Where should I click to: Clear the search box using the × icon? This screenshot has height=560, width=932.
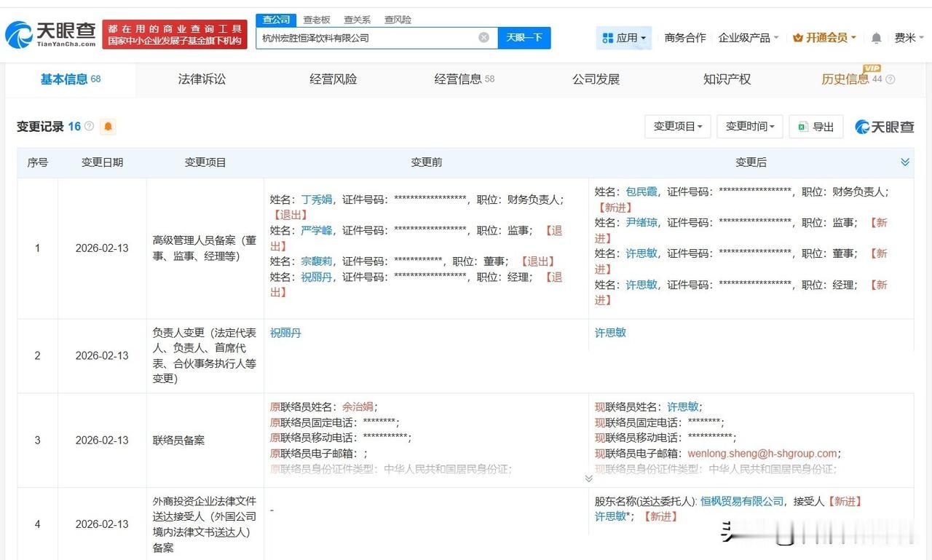(483, 37)
